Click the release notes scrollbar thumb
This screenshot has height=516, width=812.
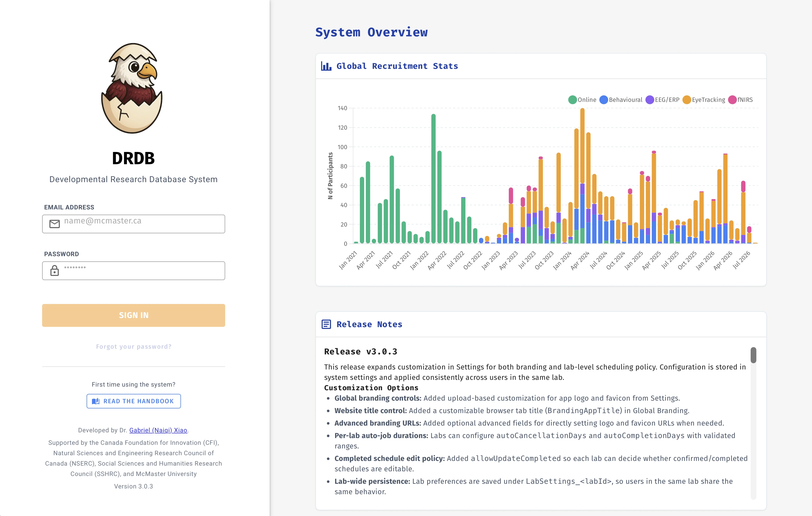753,355
